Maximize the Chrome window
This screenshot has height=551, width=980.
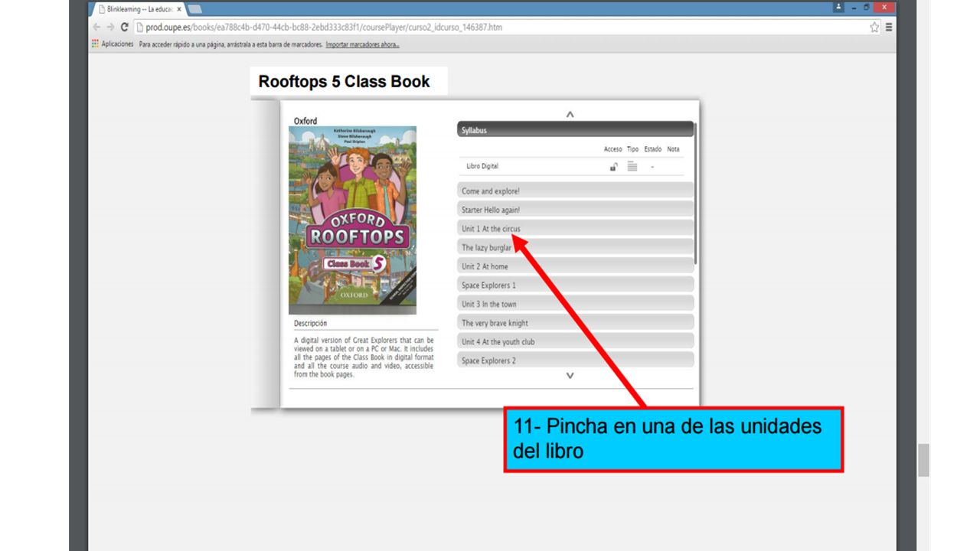coord(867,7)
